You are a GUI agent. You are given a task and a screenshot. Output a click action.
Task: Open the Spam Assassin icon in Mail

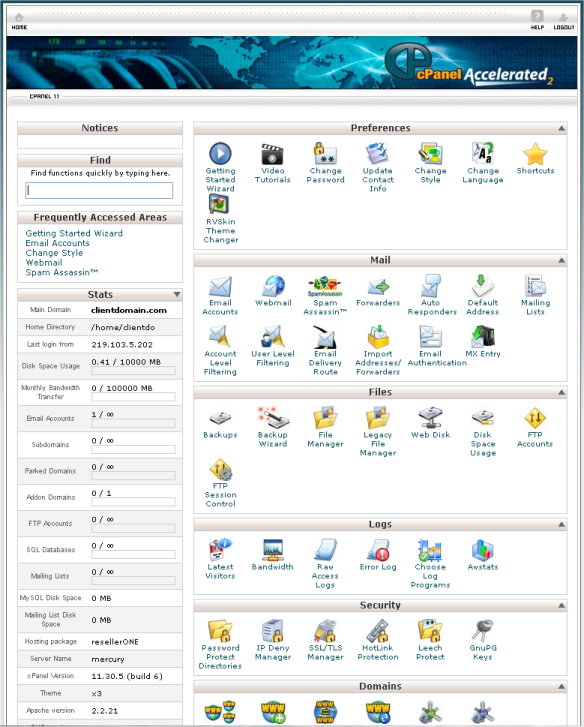coord(325,287)
